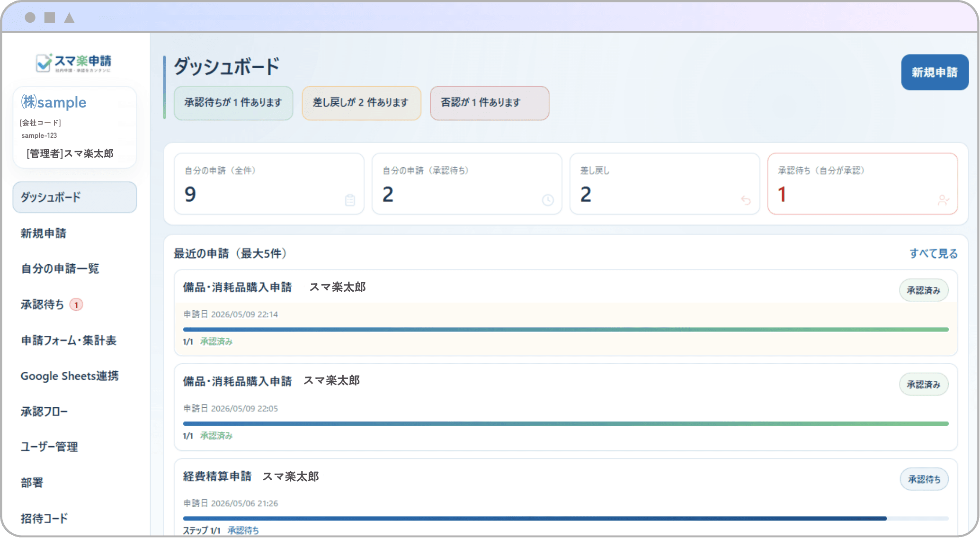This screenshot has height=538, width=980.
Task: Click [管理者]スマ楽太郎 user name
Action: pos(70,153)
